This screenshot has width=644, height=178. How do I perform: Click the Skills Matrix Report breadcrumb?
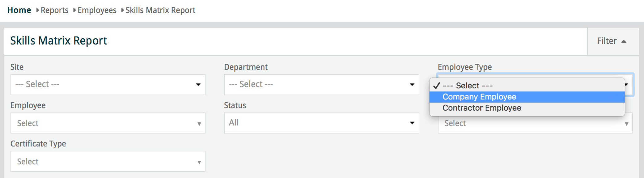(x=160, y=10)
